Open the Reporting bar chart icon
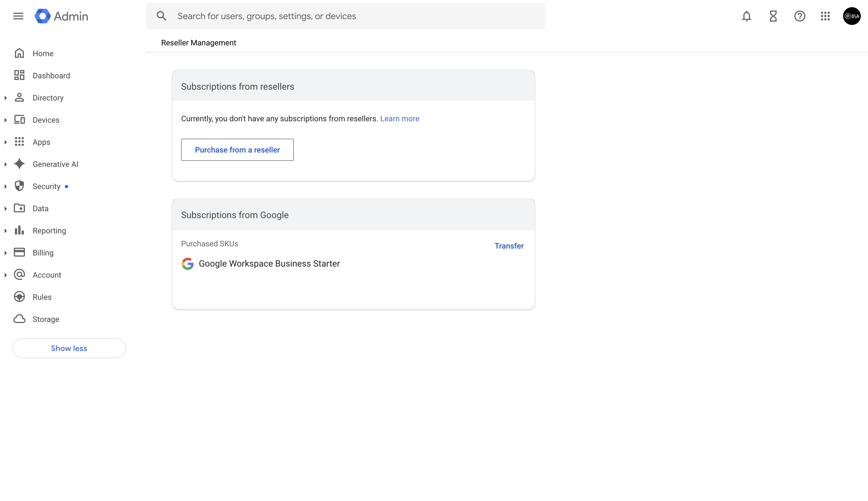The width and height of the screenshot is (868, 501). [x=19, y=230]
